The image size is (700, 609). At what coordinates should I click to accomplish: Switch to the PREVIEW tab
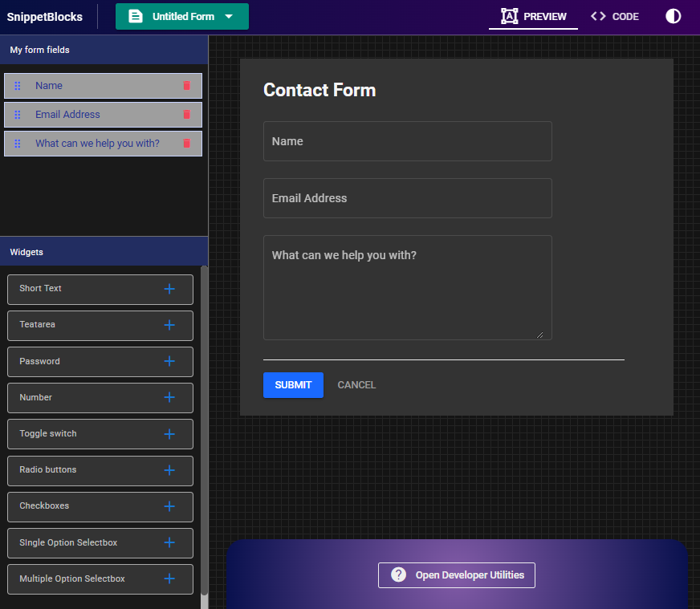tap(533, 16)
